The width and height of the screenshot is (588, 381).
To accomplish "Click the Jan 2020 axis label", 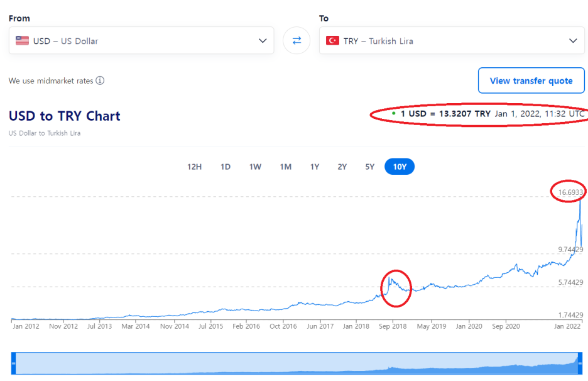I will tap(469, 326).
